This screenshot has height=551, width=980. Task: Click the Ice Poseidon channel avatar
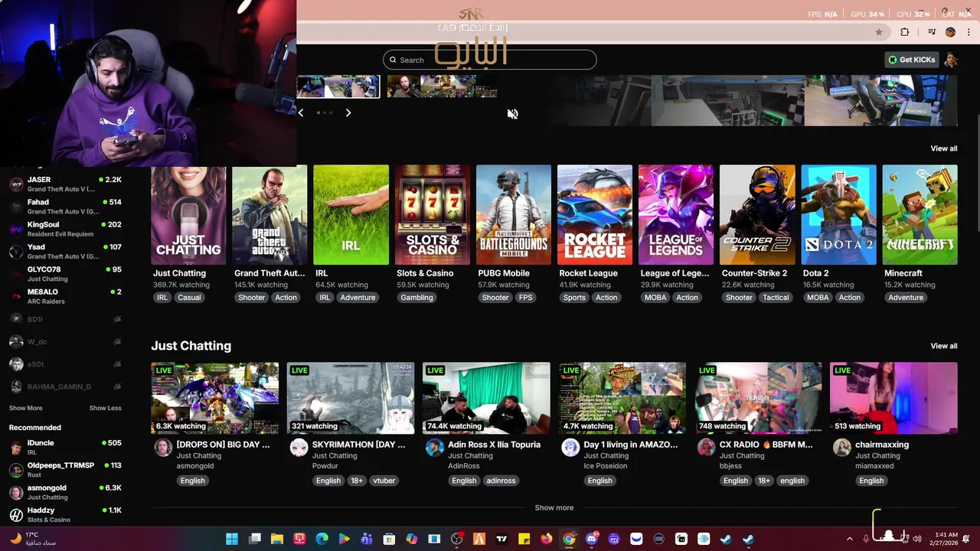pyautogui.click(x=570, y=448)
